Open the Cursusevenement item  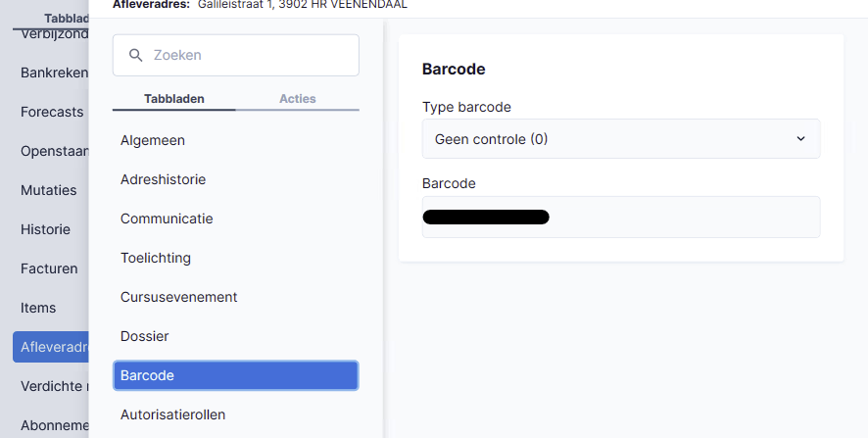tap(178, 297)
